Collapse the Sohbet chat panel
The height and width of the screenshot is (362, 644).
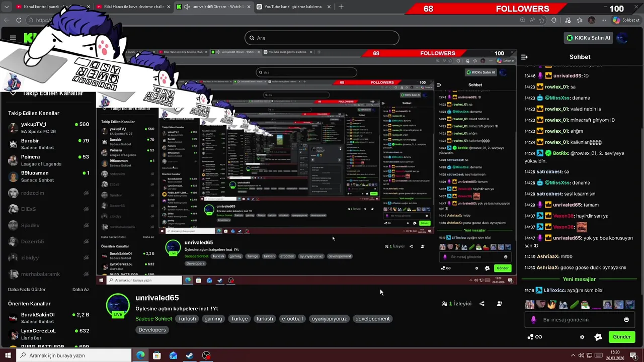524,57
